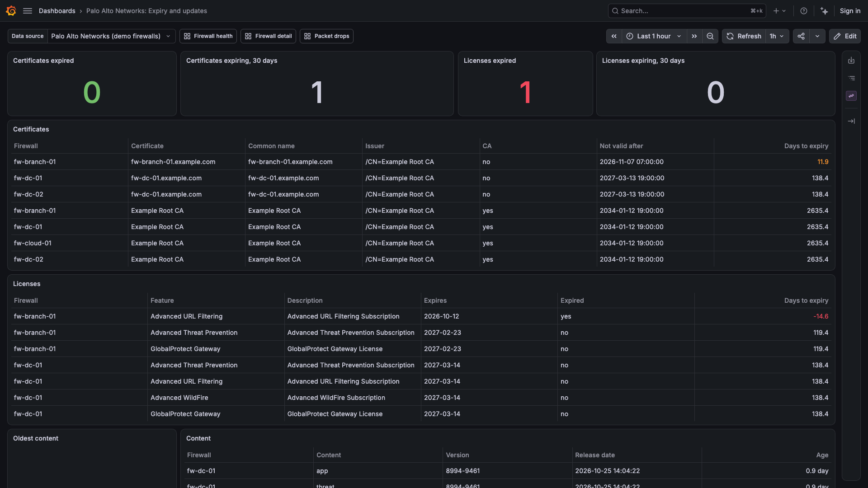Click the Grafana logo home icon
This screenshot has width=868, height=488.
tap(11, 11)
